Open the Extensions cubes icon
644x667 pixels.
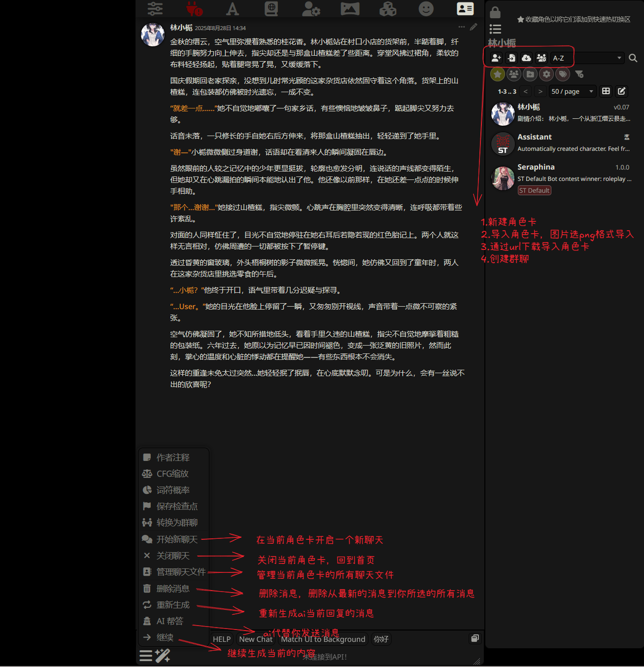tap(388, 9)
